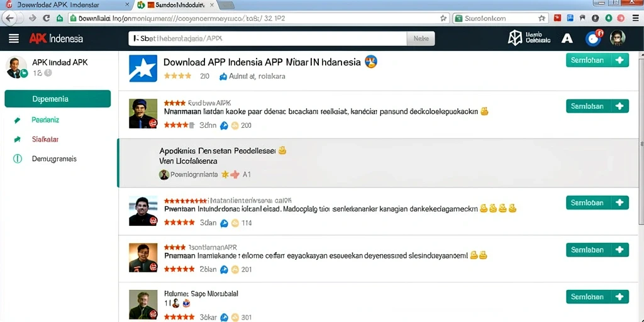Open the hamburger menu beside APK Indonesia logo
The height and width of the screenshot is (322, 644).
pos(14,38)
